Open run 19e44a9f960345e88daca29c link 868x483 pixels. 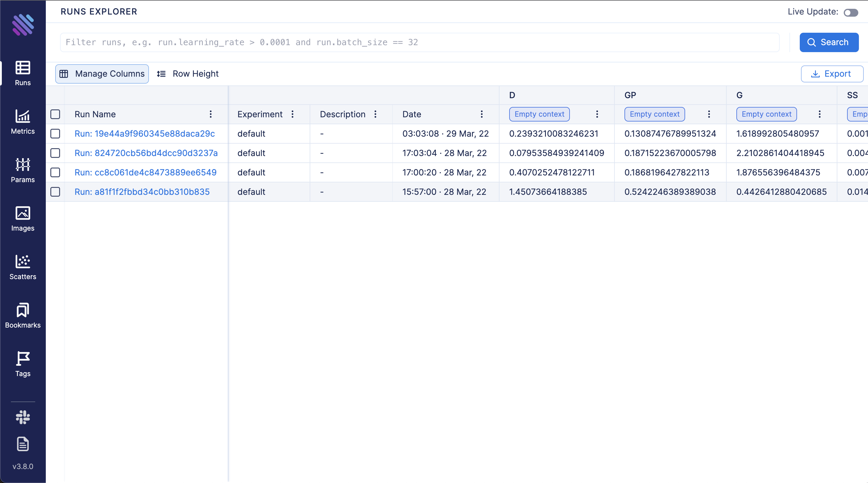pos(145,134)
